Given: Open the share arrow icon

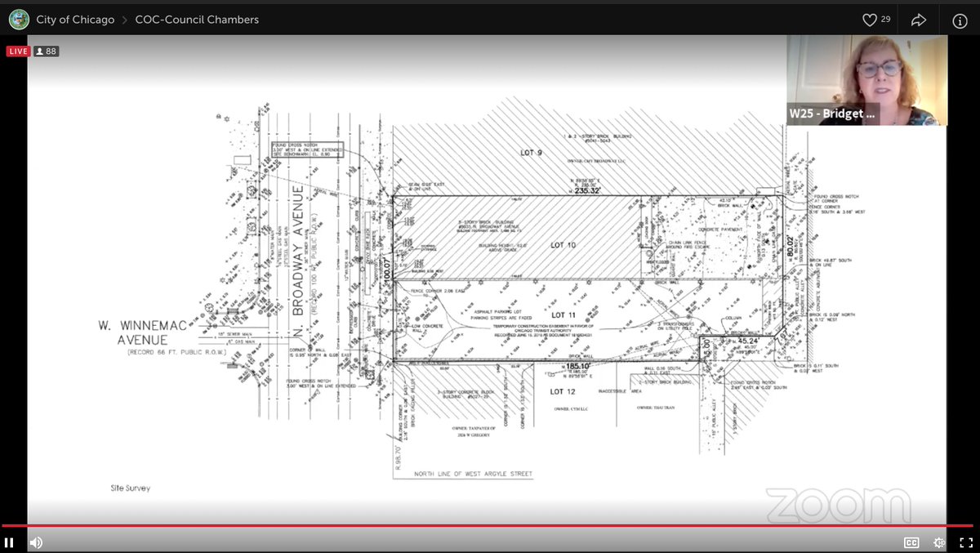Looking at the screenshot, I should 919,20.
